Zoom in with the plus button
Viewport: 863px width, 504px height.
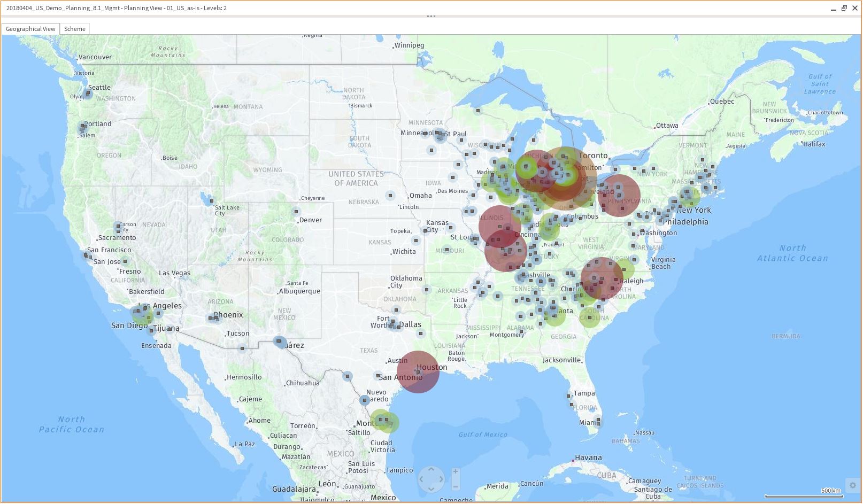tap(456, 471)
